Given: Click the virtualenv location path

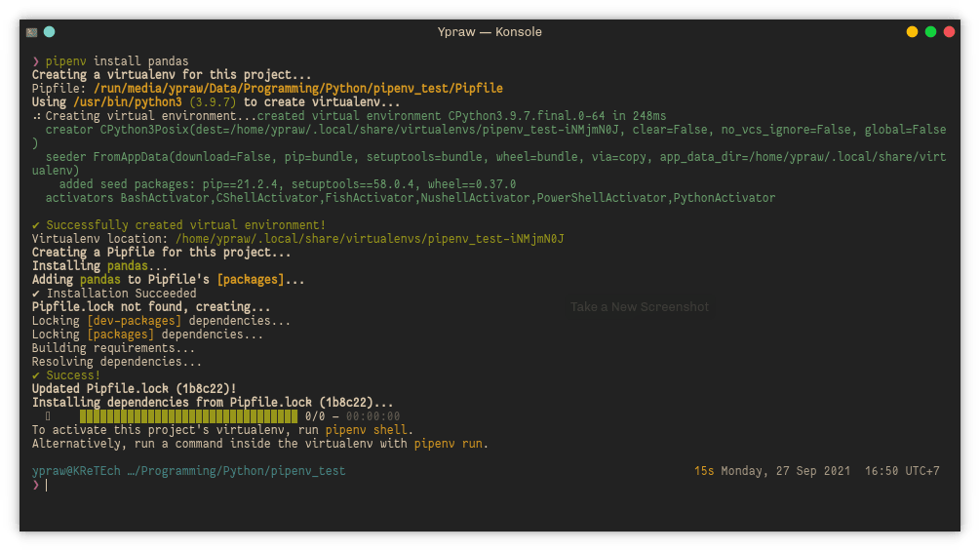Looking at the screenshot, I should click(370, 239).
